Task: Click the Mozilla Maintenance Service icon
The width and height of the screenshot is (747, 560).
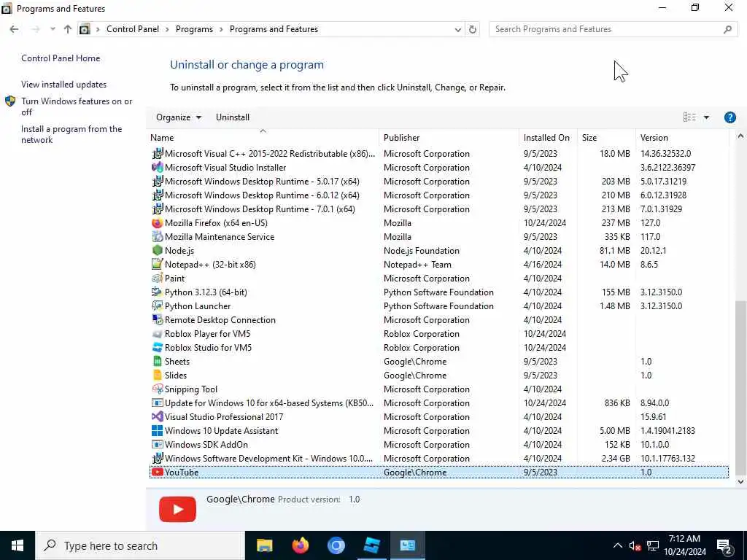Action: click(x=157, y=237)
